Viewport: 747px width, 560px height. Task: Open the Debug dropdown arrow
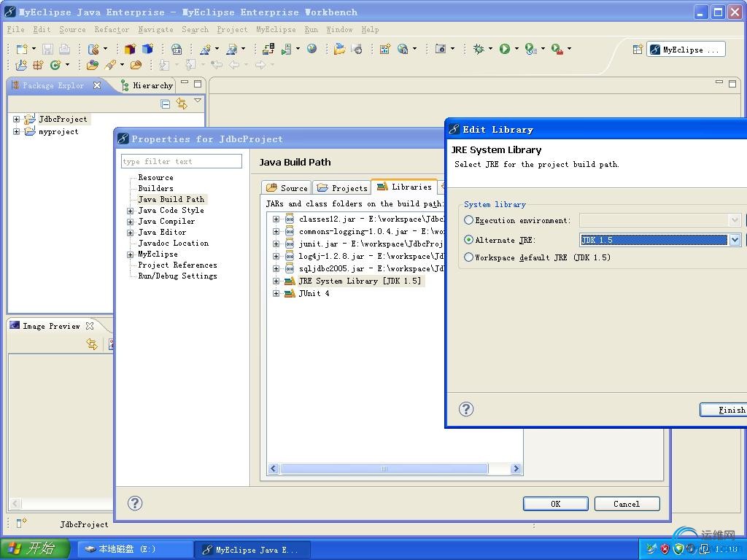490,49
